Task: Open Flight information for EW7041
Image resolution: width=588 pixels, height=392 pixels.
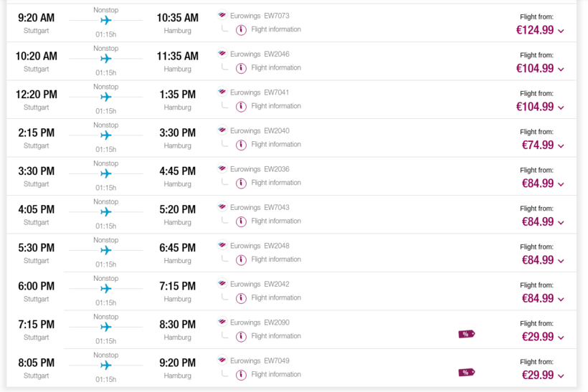Action: click(275, 106)
